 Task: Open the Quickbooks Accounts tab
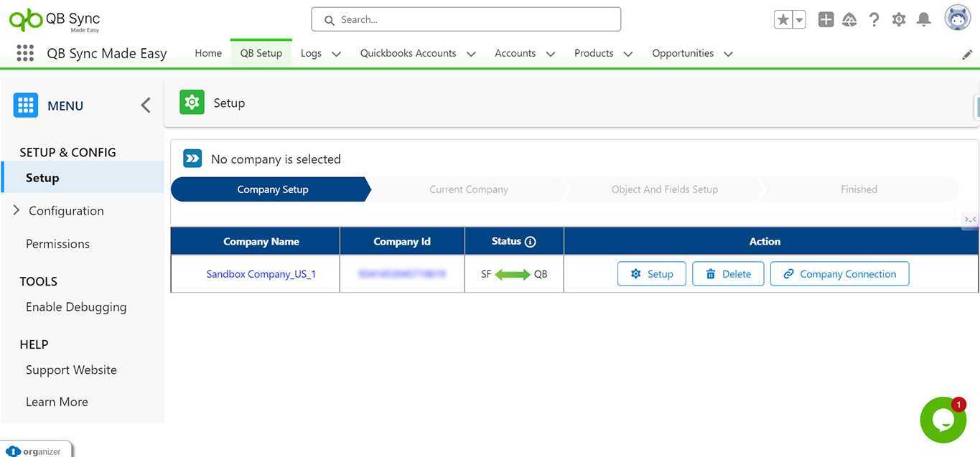409,53
